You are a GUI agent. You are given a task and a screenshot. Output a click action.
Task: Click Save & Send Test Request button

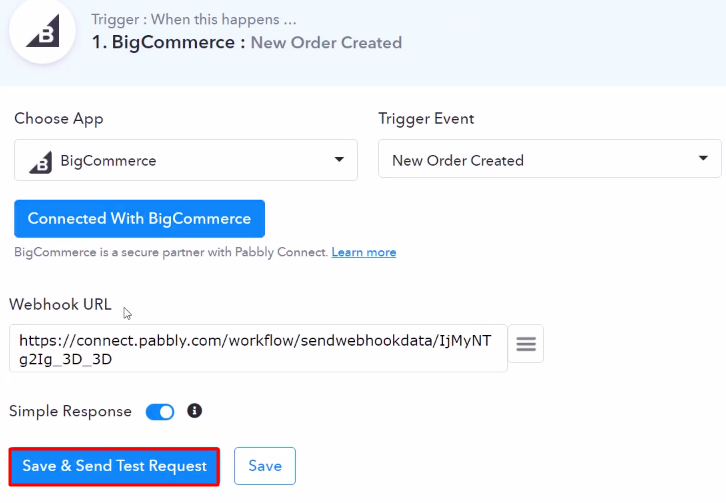pyautogui.click(x=114, y=466)
